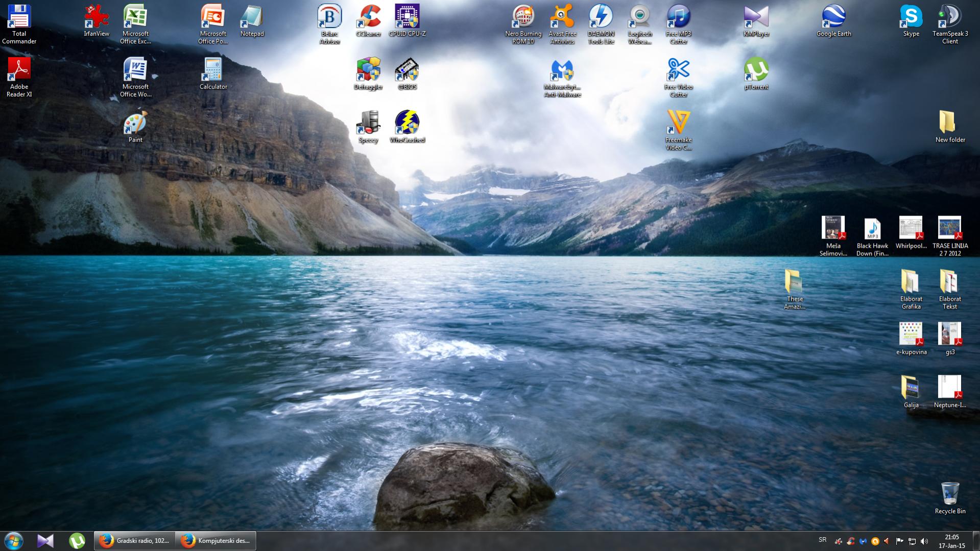This screenshot has height=551, width=980.
Task: Click the volume speaker tray icon
Action: 924,541
